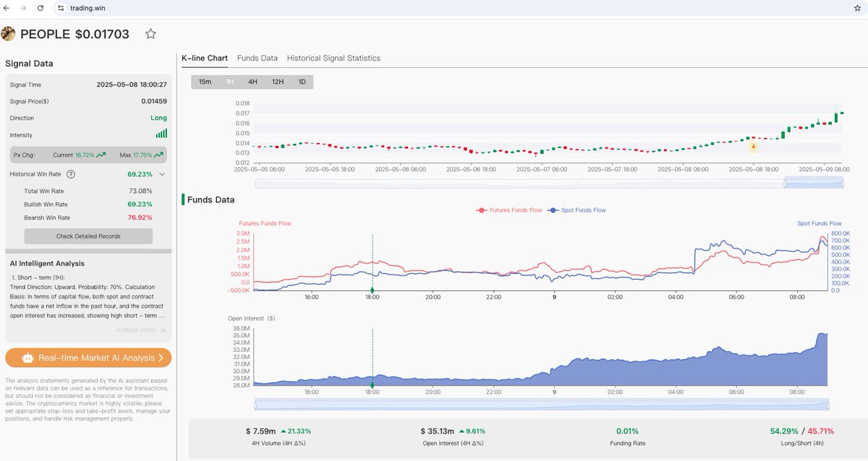The width and height of the screenshot is (868, 461).
Task: Click the Long/Short ratio 54.29% value
Action: click(784, 431)
